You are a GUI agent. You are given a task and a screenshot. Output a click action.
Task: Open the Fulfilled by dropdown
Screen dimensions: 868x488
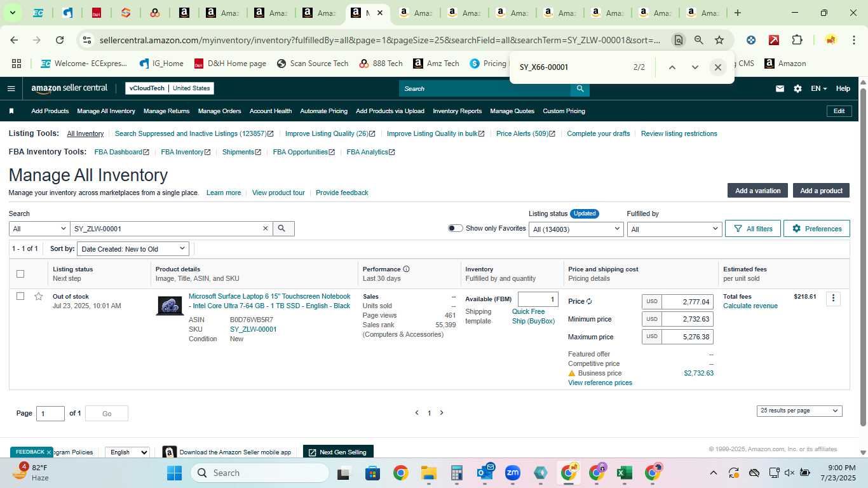click(x=674, y=229)
